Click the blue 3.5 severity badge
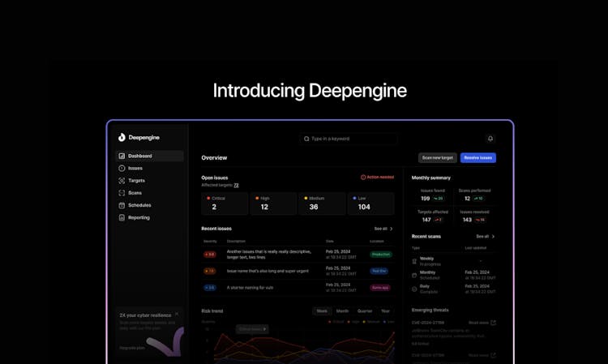Screen dimensions: 608x364 tap(210, 288)
